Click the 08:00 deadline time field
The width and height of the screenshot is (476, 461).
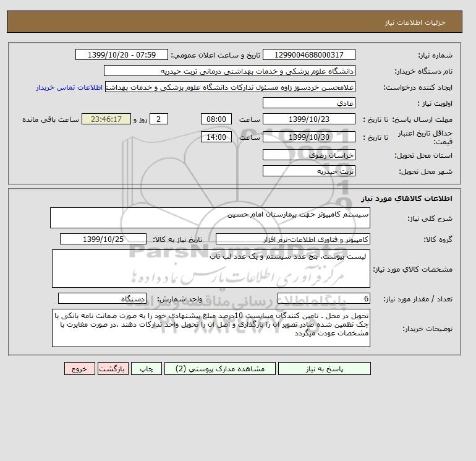click(216, 119)
